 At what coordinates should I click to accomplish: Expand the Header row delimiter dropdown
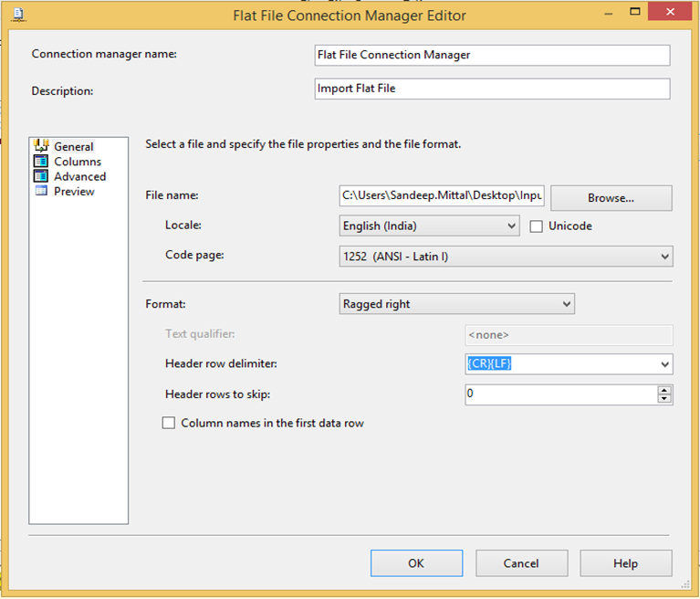(x=663, y=364)
